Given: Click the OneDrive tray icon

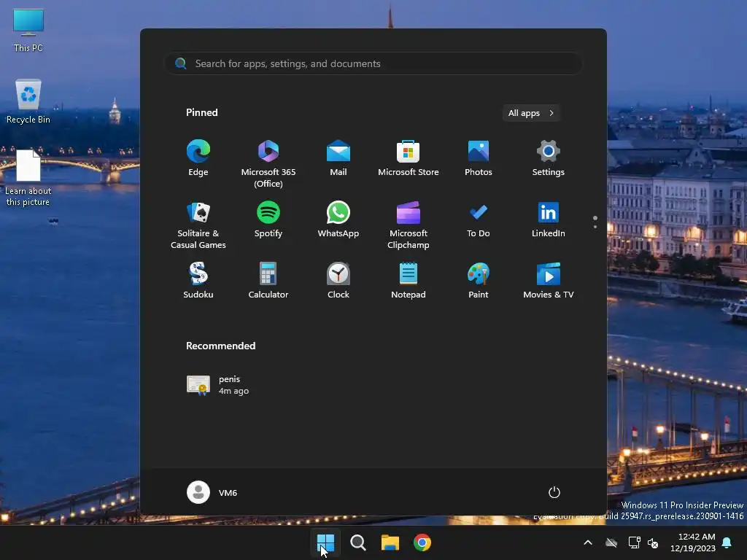Looking at the screenshot, I should coord(611,542).
